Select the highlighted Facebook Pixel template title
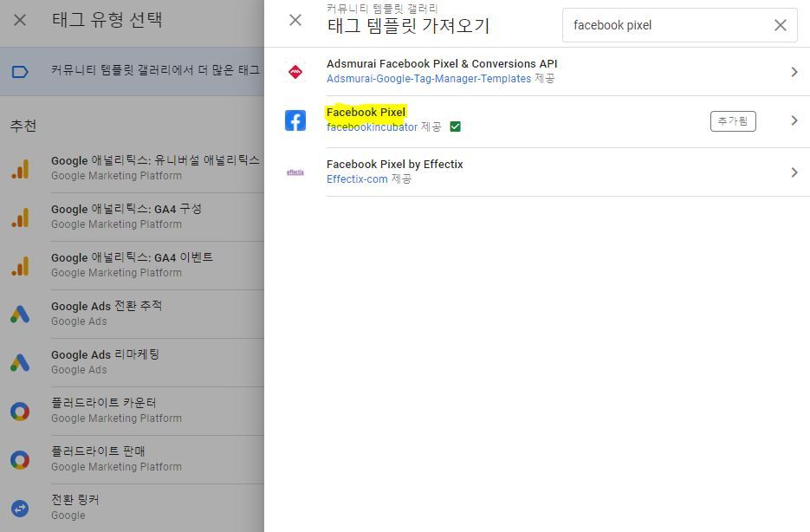 point(366,112)
